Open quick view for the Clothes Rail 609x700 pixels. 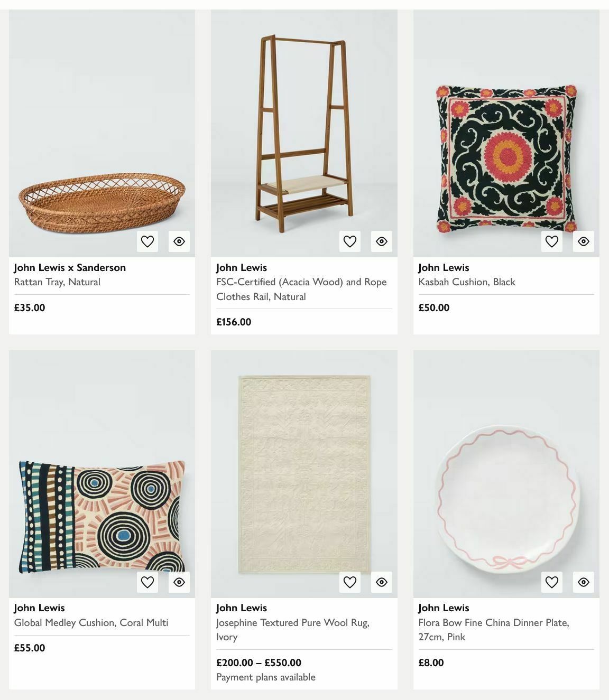[x=382, y=241]
